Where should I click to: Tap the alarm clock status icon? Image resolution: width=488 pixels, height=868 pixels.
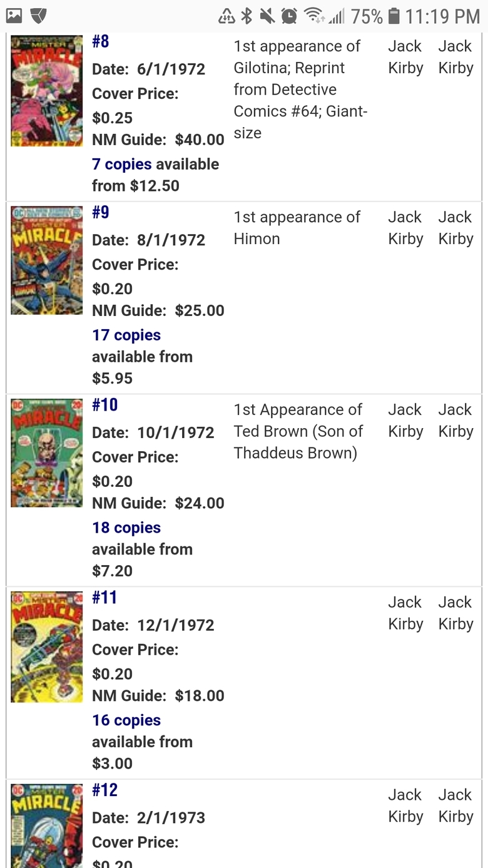(288, 16)
